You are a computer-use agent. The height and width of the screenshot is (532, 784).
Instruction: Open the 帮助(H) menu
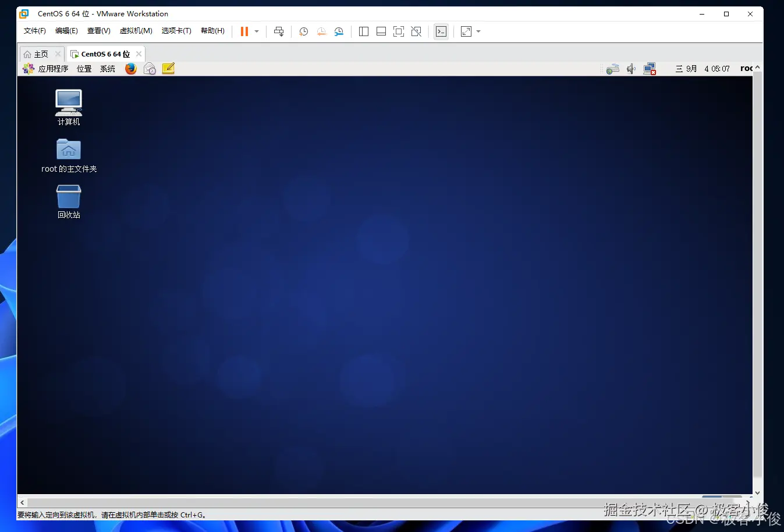pyautogui.click(x=212, y=31)
